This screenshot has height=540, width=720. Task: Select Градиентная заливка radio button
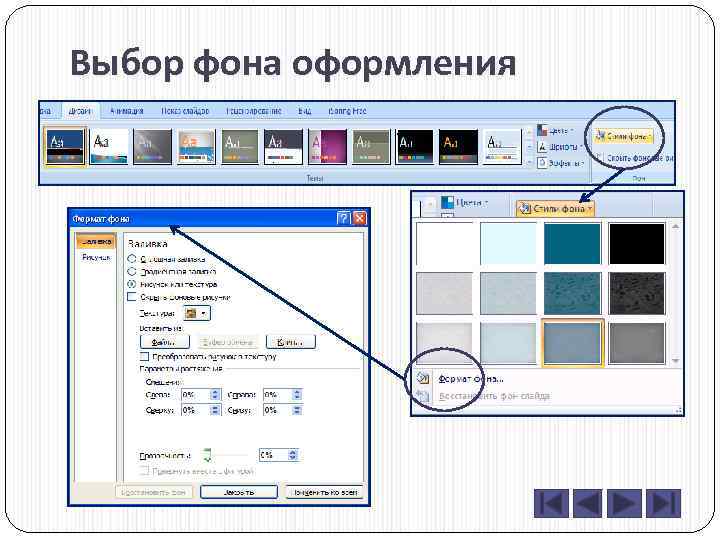click(x=132, y=271)
